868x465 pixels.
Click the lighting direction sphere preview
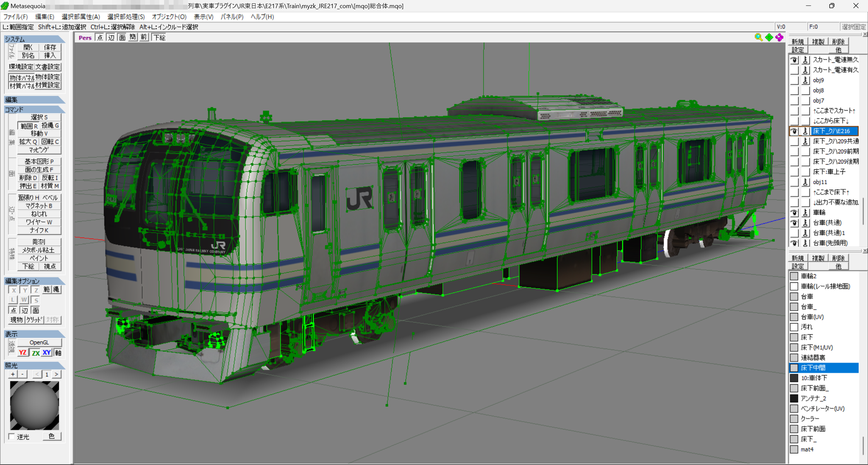(34, 405)
